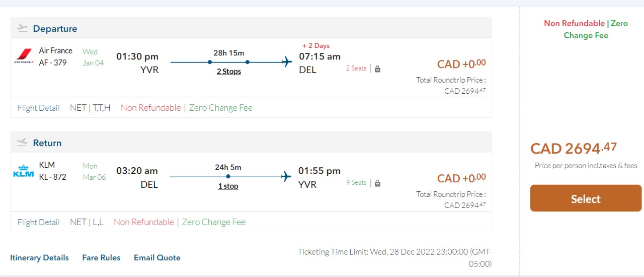Click the plane icon on departure route line
Viewport: 644px width, 277px height.
coord(287,62)
